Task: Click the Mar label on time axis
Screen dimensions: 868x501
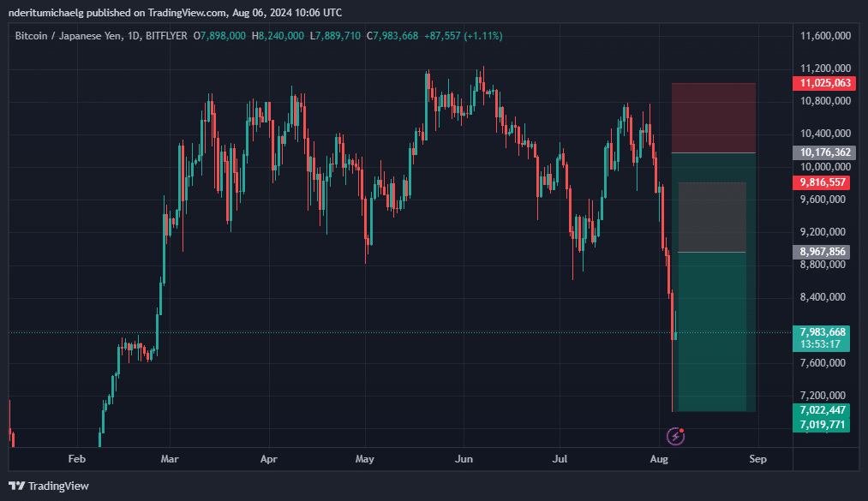Action: 170,459
